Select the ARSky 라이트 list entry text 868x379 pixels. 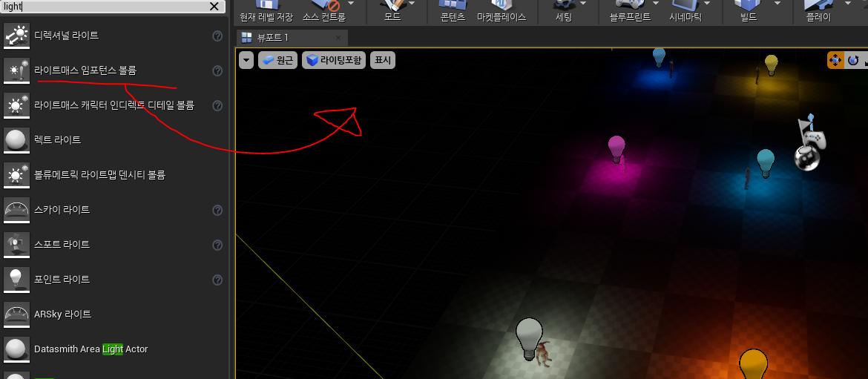pyautogui.click(x=62, y=314)
